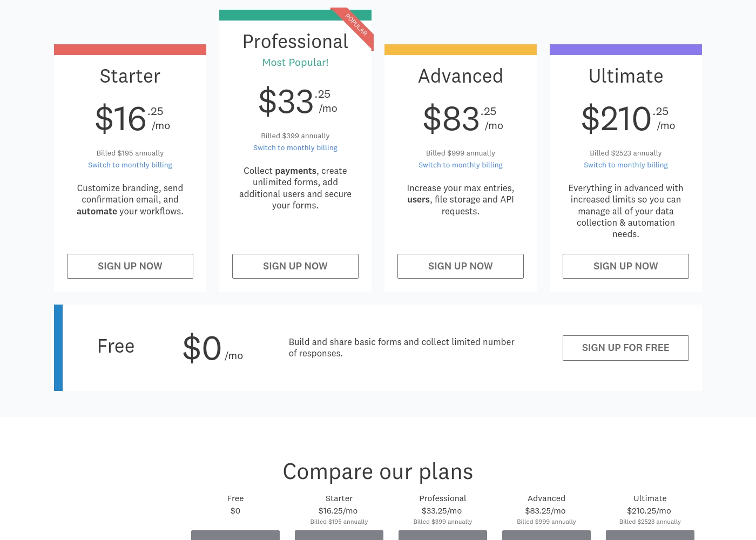
Task: Click the yellow Advanced plan color bar
Action: tap(461, 50)
